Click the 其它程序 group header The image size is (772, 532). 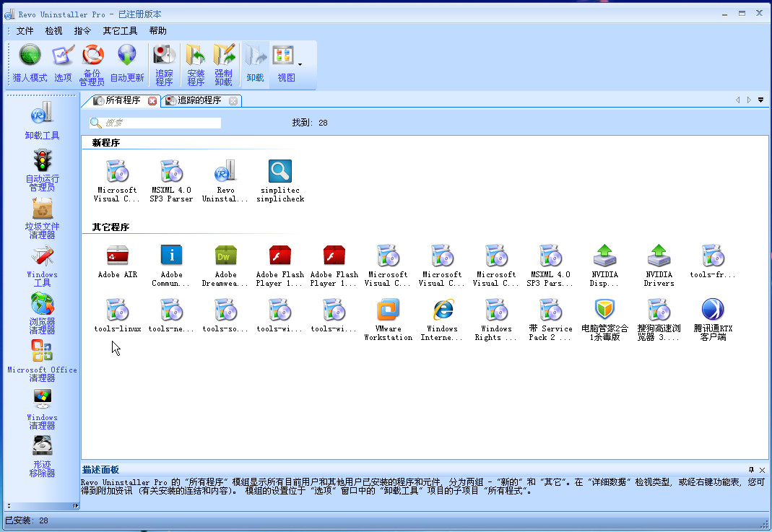[110, 227]
